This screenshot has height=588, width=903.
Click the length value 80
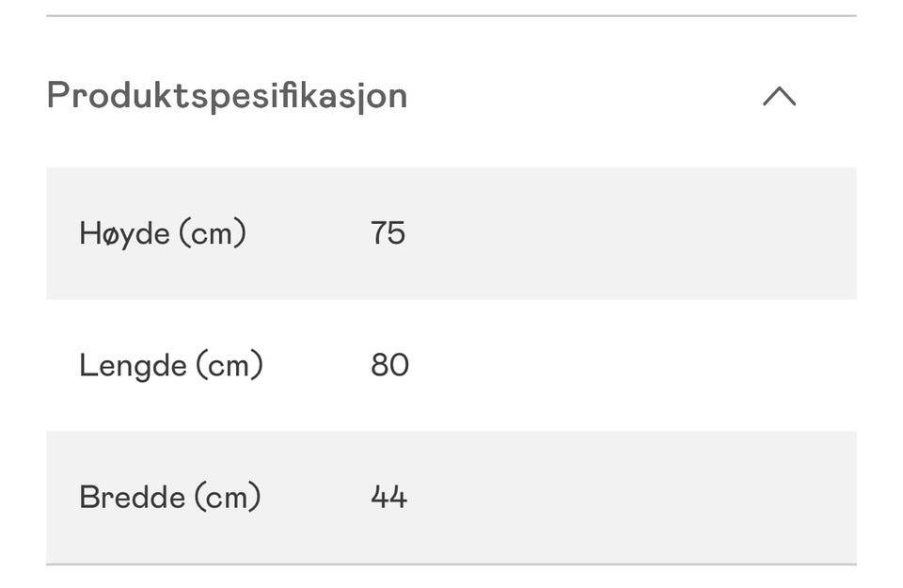point(389,365)
